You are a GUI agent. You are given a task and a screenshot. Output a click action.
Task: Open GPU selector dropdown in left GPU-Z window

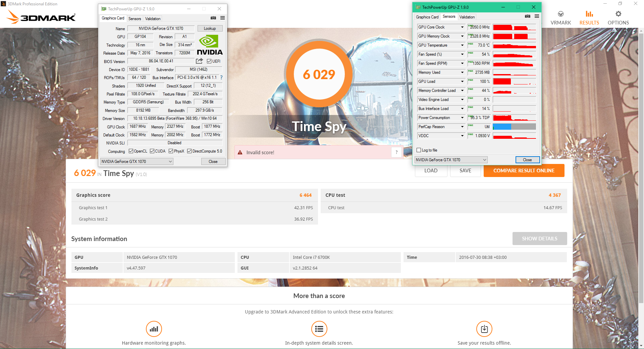click(137, 161)
